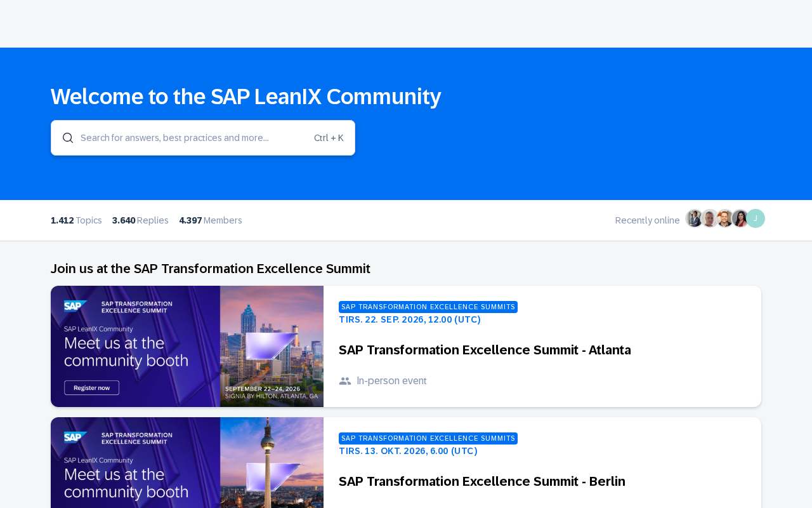Click the "3.640 Replies" counter
The height and width of the screenshot is (508, 812).
(x=140, y=220)
